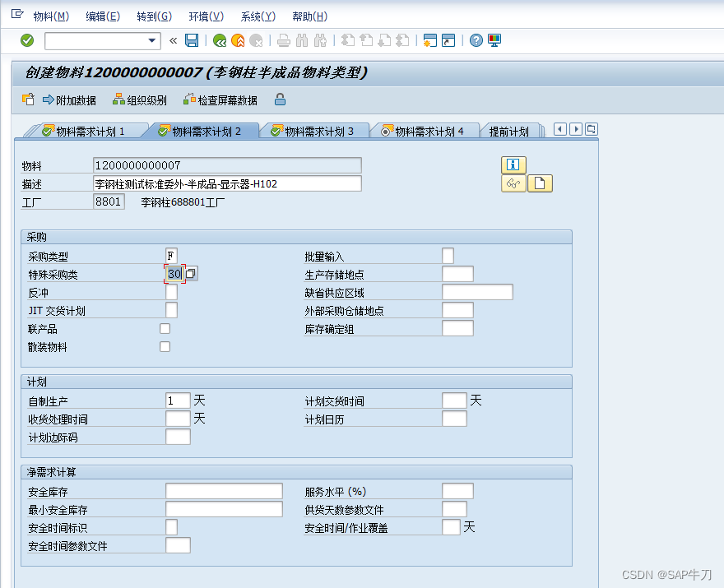Click the 组织级别 button
Image resolution: width=724 pixels, height=588 pixels.
click(139, 100)
